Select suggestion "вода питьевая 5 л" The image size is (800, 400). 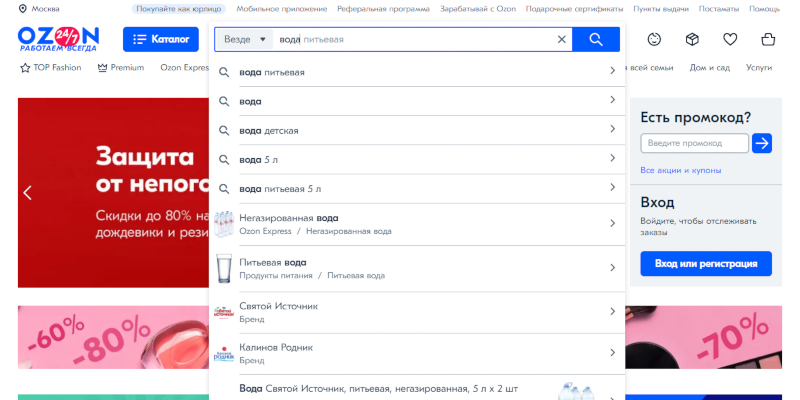[x=281, y=188]
